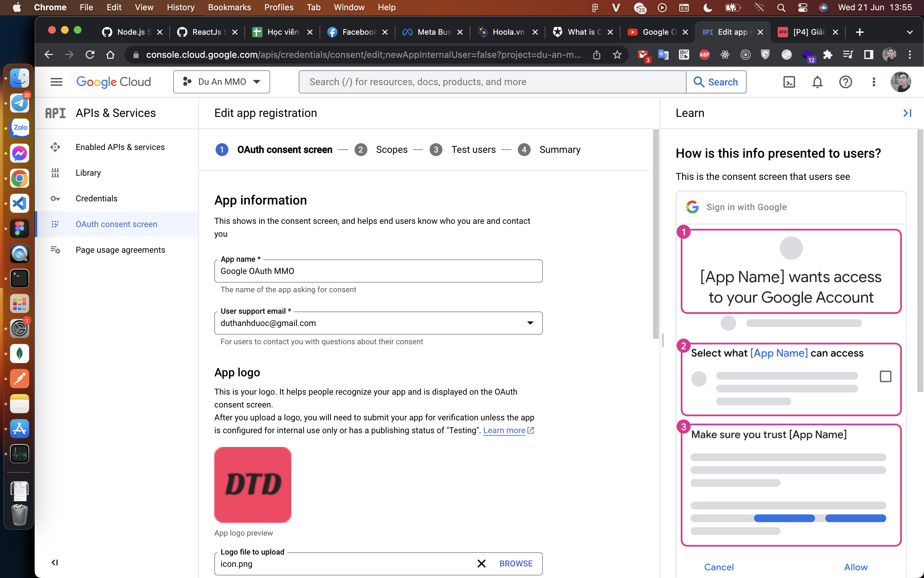Tick the checkbox in the consent preview
This screenshot has height=578, width=924.
(885, 377)
